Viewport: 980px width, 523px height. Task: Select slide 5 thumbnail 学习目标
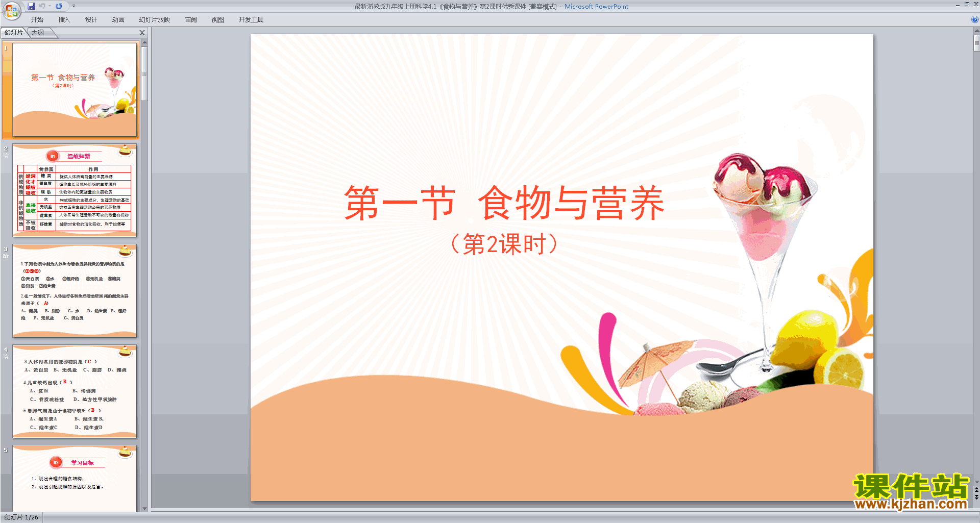(75, 479)
